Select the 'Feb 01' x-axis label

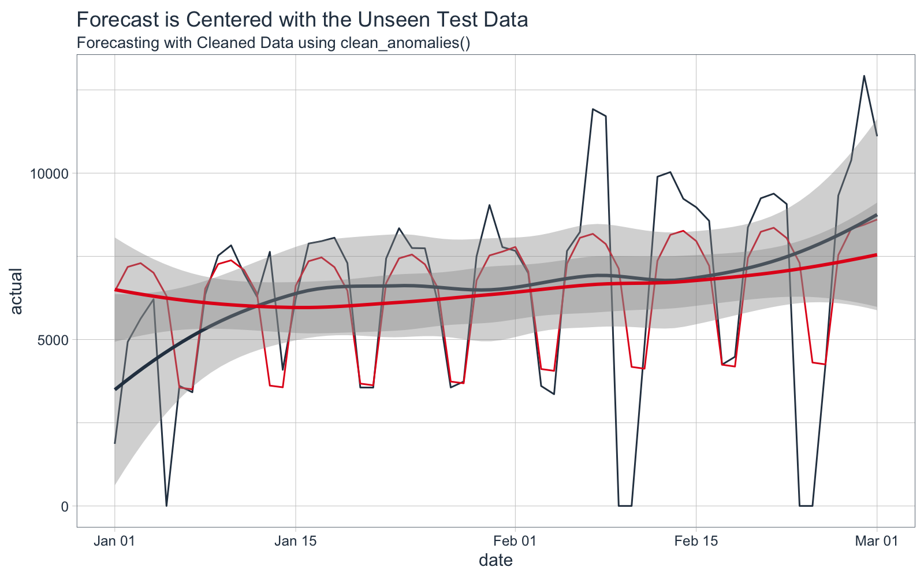click(515, 542)
